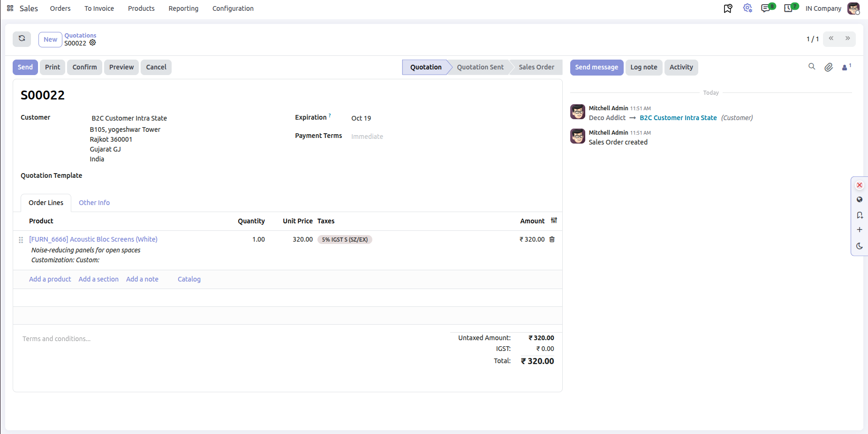This screenshot has height=434, width=868.
Task: Delete the Acoustic Bloc Screens order line
Action: [552, 239]
